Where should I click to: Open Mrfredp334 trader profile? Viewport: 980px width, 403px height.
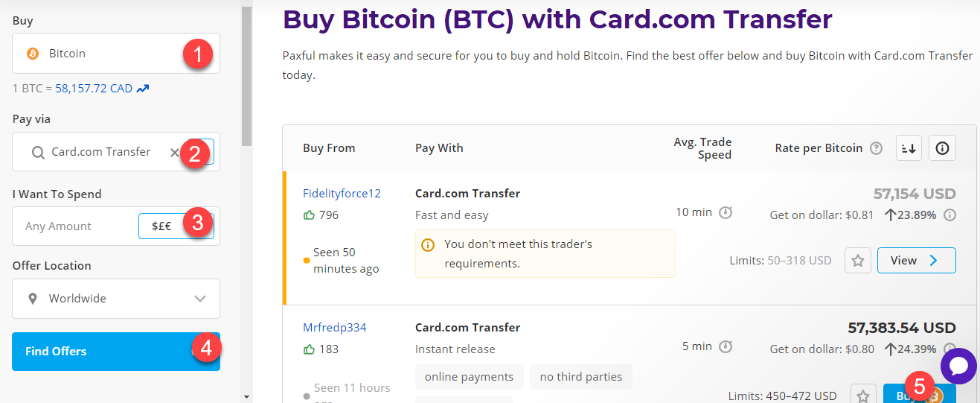click(335, 328)
